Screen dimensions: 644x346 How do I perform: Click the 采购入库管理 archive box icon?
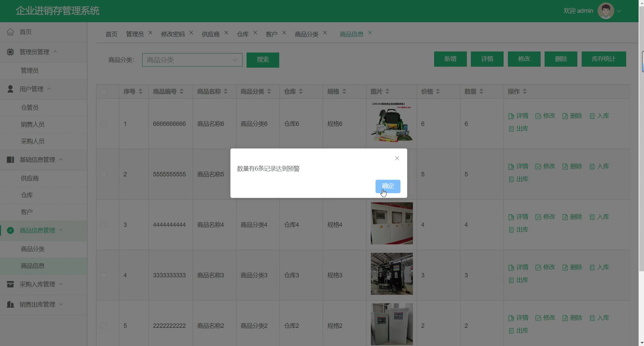10,284
